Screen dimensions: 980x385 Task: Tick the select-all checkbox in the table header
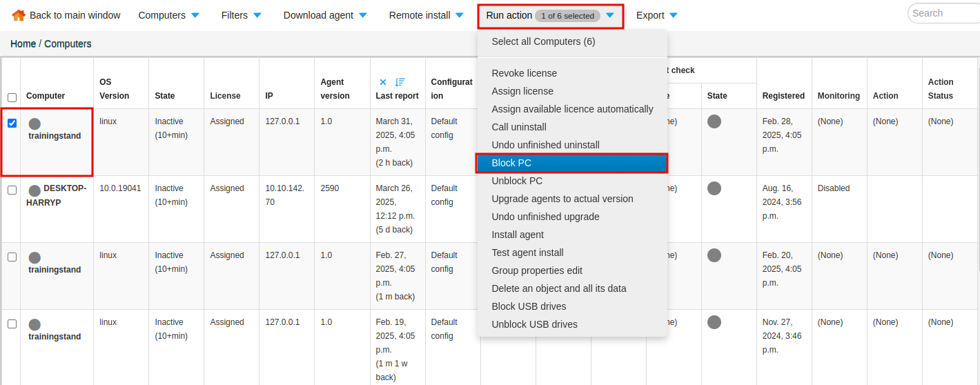pyautogui.click(x=12, y=97)
